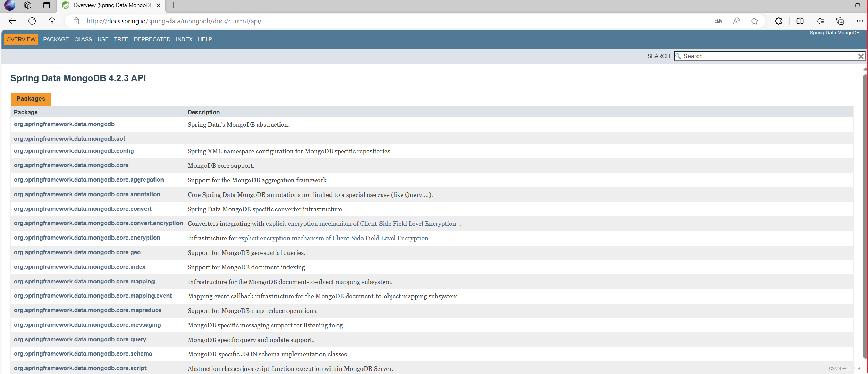Viewport: 868px width, 374px height.
Task: Focus the javadoc Search input field
Action: pyautogui.click(x=769, y=56)
